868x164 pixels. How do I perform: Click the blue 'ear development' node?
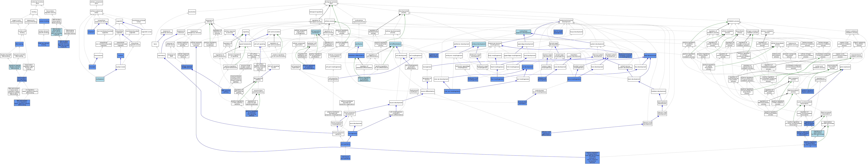point(527,67)
